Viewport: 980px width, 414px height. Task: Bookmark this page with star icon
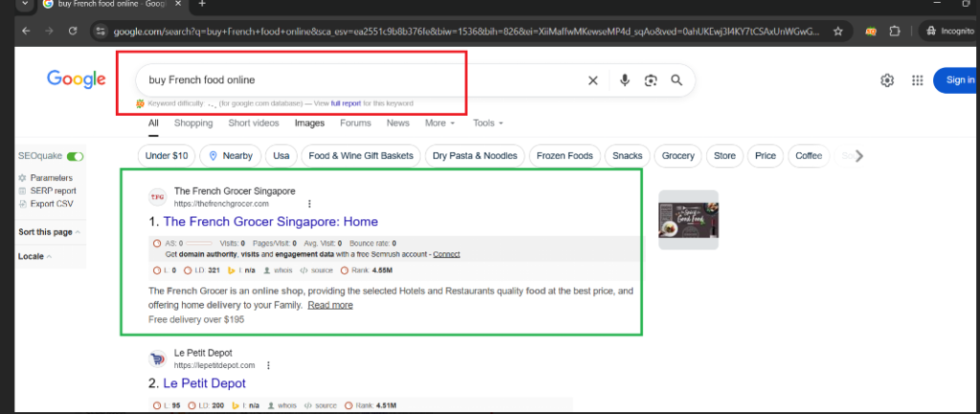(x=838, y=32)
